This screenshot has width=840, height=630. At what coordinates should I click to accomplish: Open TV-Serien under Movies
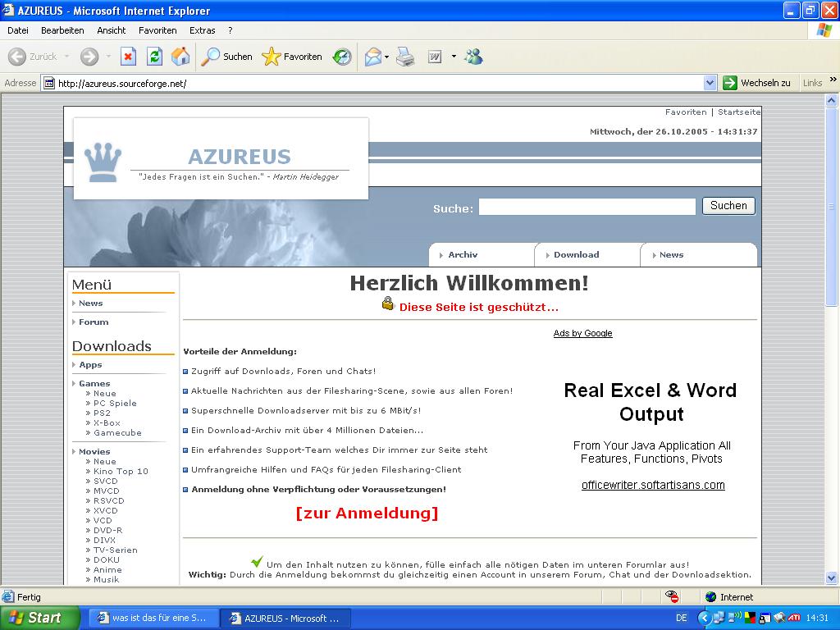click(115, 550)
